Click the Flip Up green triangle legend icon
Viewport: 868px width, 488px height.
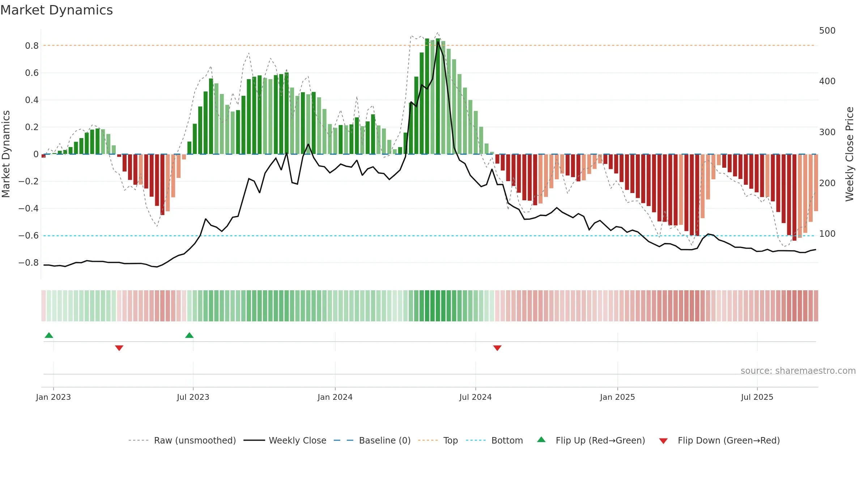[x=541, y=440]
